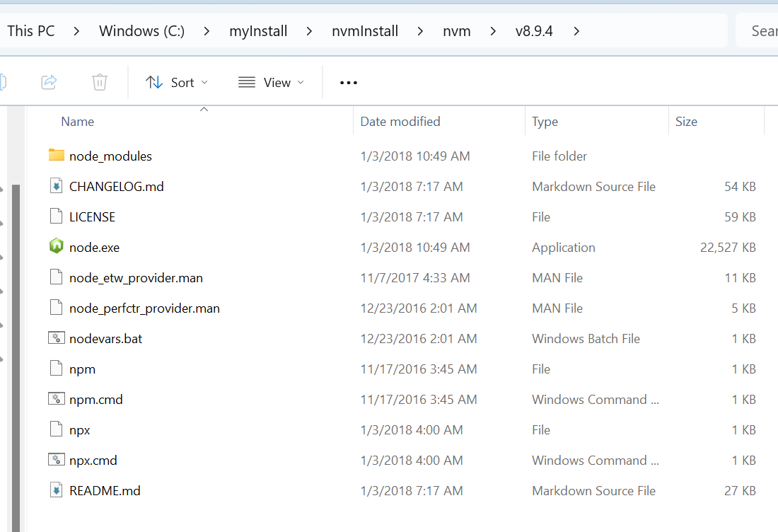Sort by the Size column header
The width and height of the screenshot is (778, 532).
tap(686, 122)
